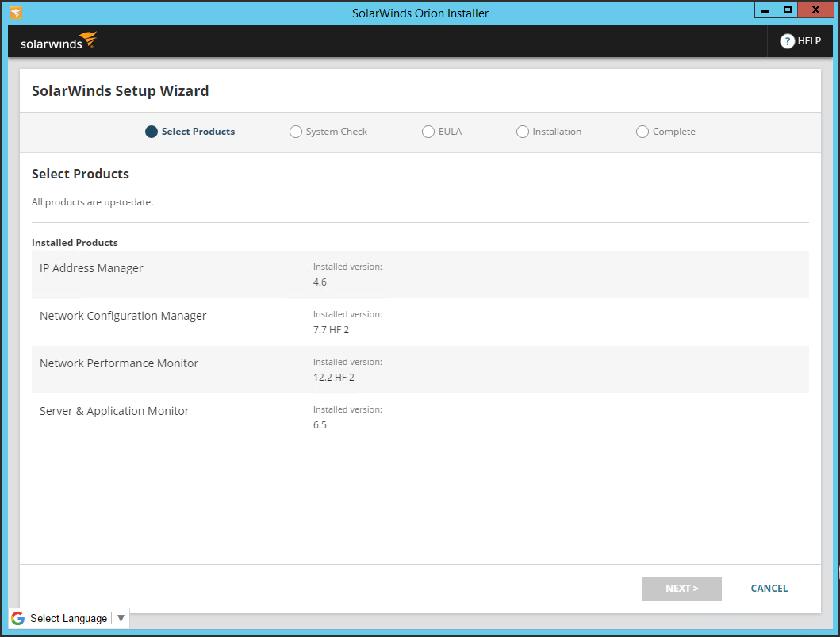This screenshot has height=637, width=840.
Task: Click the SolarWinds Setup Wizard title
Action: pos(120,91)
